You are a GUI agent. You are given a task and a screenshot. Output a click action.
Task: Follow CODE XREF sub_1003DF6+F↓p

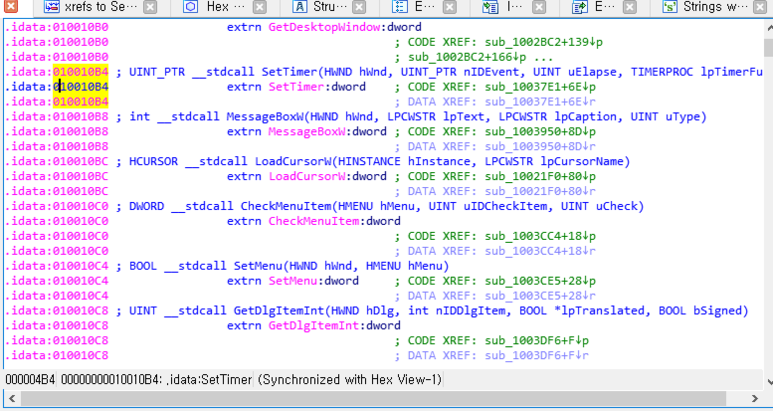(x=537, y=341)
